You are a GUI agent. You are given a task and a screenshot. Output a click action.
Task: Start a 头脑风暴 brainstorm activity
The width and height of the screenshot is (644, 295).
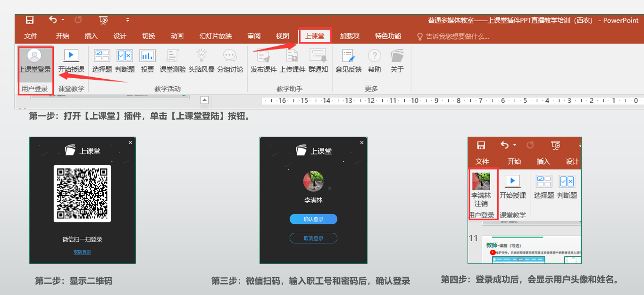pos(201,61)
